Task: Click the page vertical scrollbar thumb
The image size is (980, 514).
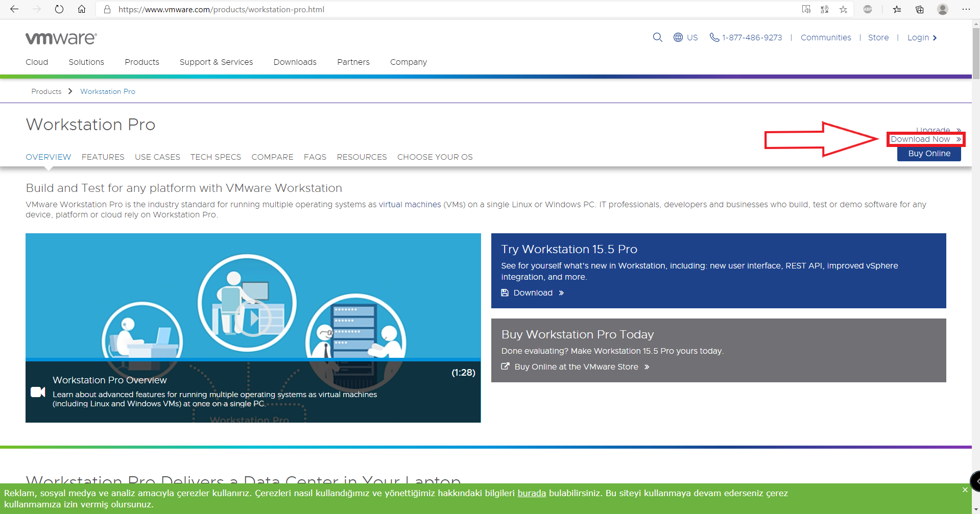Action: [976, 54]
